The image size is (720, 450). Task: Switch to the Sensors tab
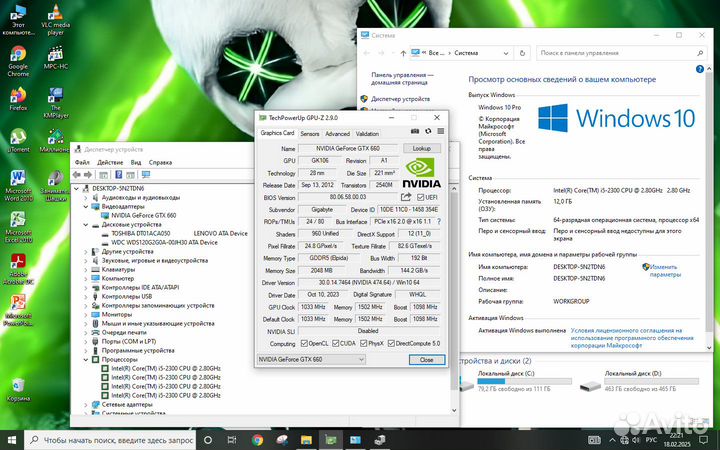[x=309, y=133]
